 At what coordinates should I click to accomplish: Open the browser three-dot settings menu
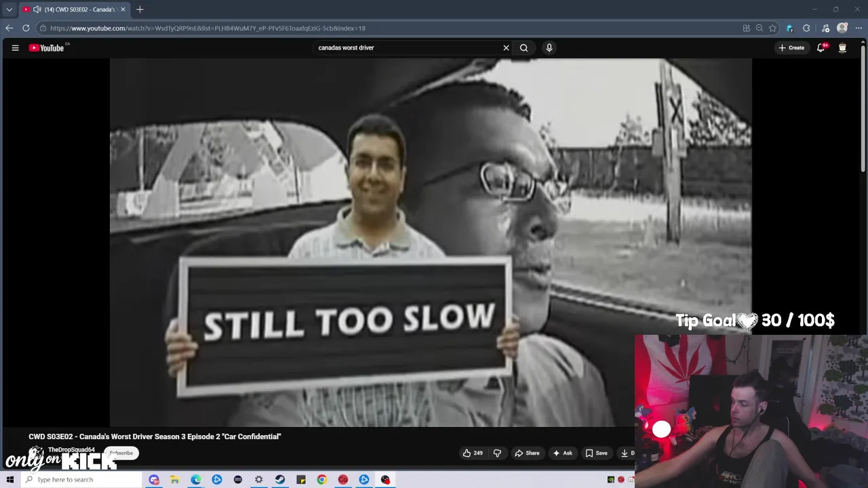point(859,28)
